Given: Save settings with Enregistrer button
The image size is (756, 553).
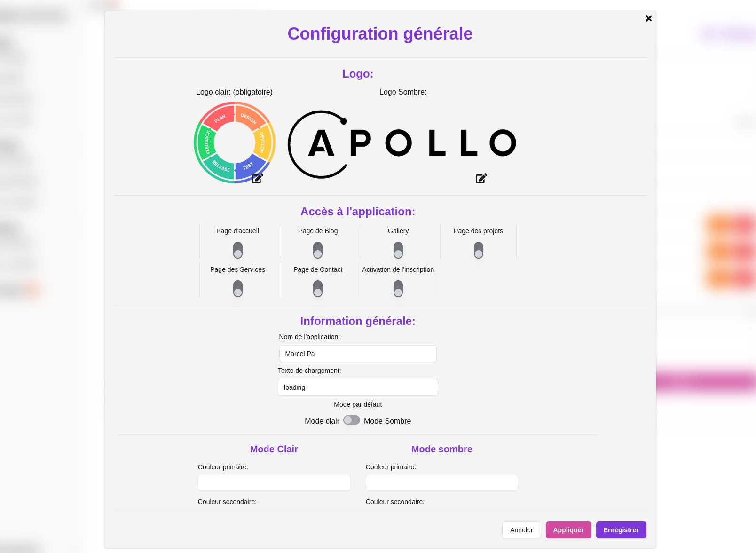Looking at the screenshot, I should 621,530.
